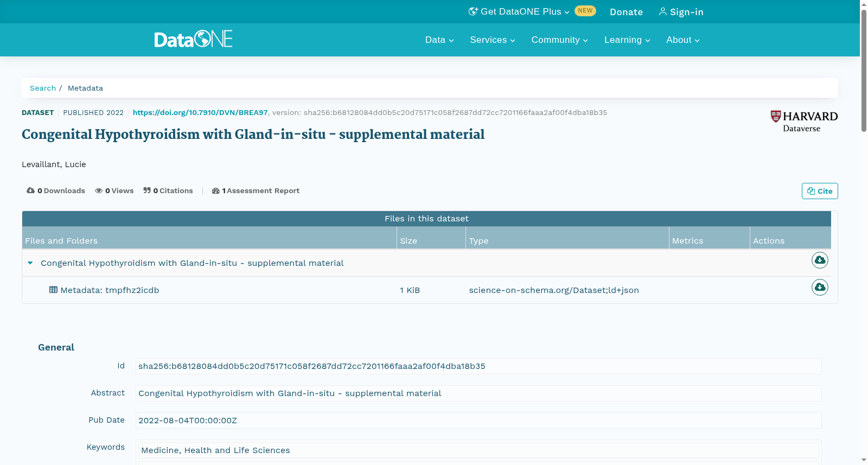Expand Get DataONE Plus dropdown
868x465 pixels.
click(x=519, y=12)
